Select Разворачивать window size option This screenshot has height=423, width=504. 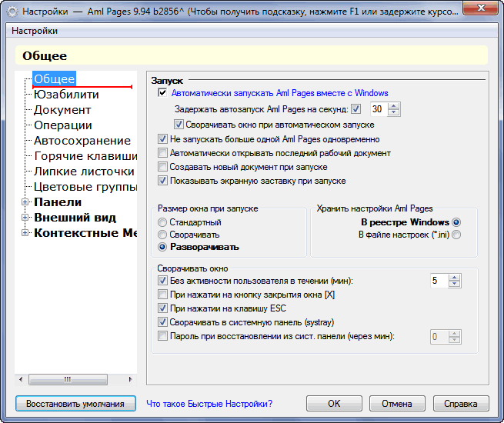click(162, 247)
